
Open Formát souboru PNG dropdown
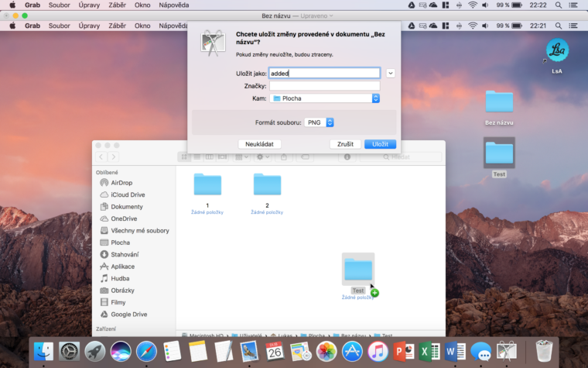tap(319, 122)
